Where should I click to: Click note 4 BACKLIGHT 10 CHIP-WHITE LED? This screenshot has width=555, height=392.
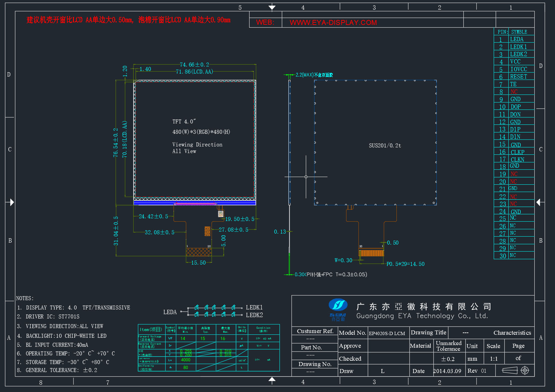point(62,336)
